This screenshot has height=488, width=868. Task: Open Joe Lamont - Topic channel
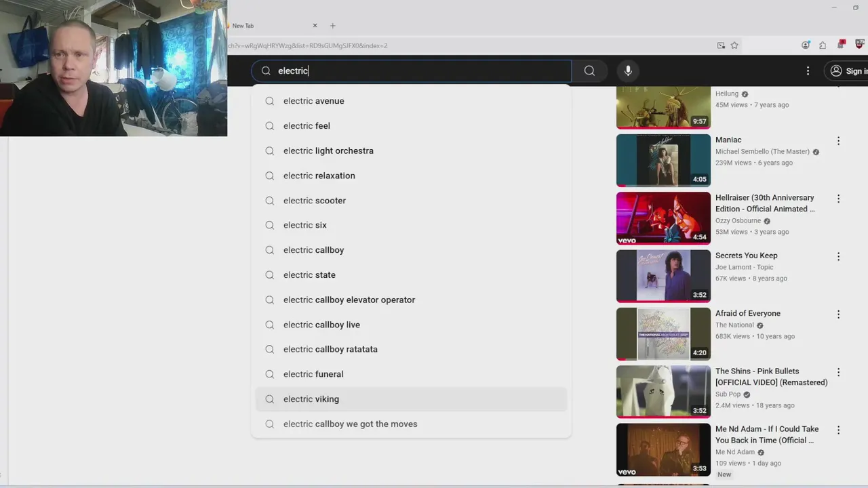click(745, 267)
